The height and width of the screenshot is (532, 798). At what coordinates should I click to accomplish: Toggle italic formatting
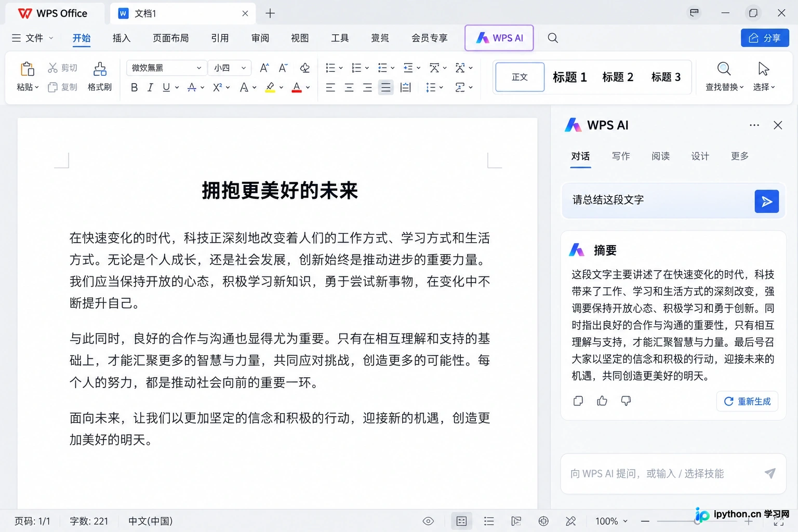tap(150, 88)
